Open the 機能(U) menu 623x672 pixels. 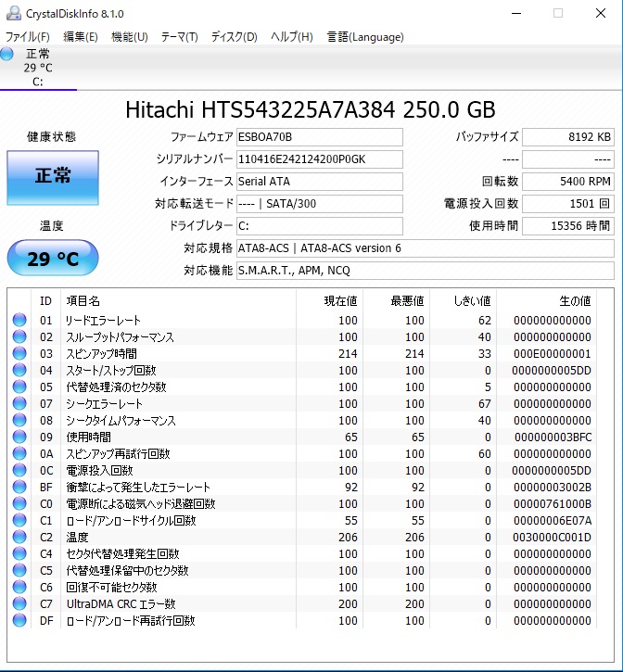click(x=130, y=37)
